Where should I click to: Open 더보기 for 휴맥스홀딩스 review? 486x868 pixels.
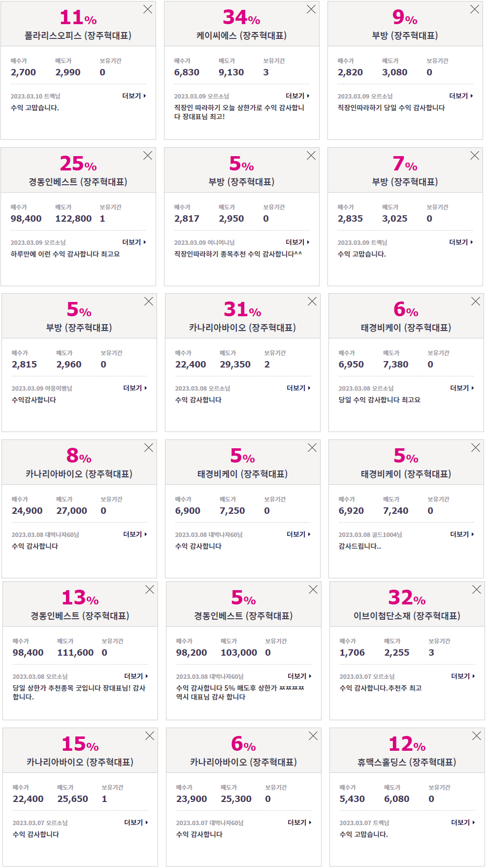click(463, 823)
